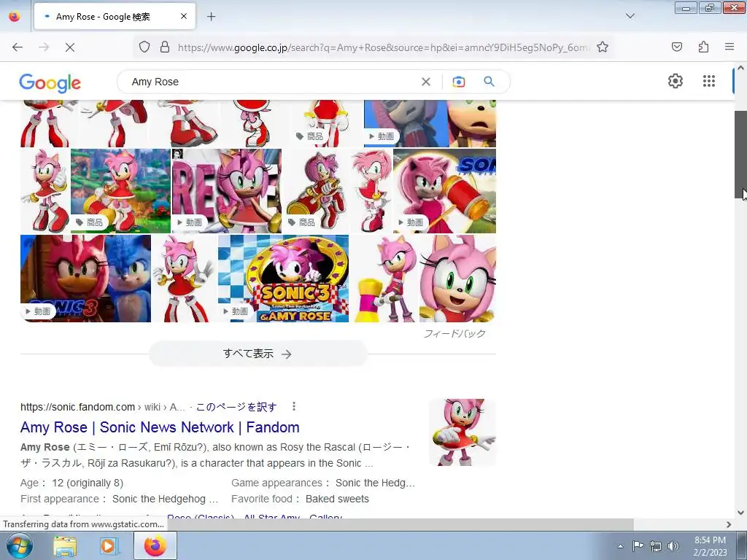The width and height of the screenshot is (747, 560).
Task: Send feedback via フィードバック link
Action: [x=454, y=333]
